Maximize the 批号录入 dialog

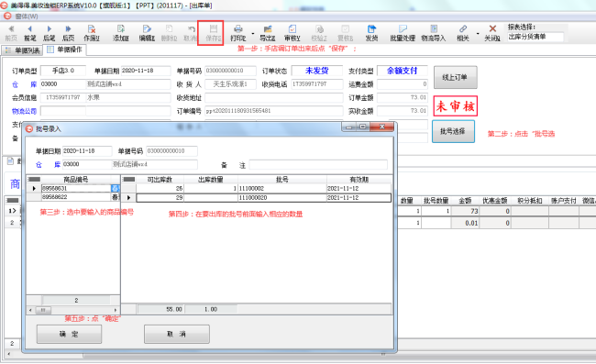(x=363, y=127)
